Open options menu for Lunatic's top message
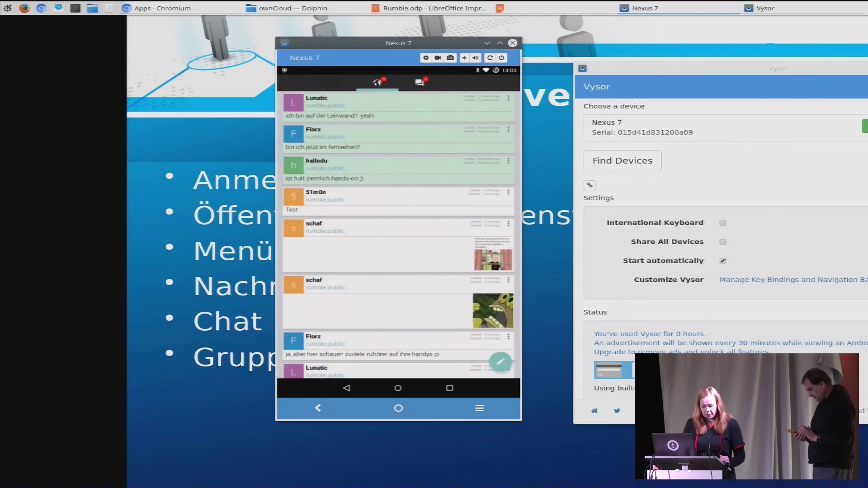 pos(508,98)
